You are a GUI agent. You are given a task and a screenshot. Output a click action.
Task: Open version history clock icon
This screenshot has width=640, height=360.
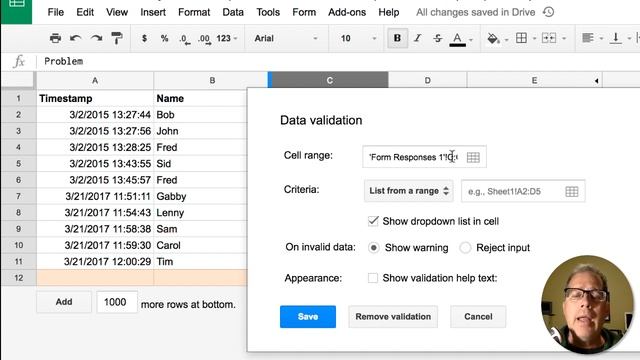click(x=549, y=12)
